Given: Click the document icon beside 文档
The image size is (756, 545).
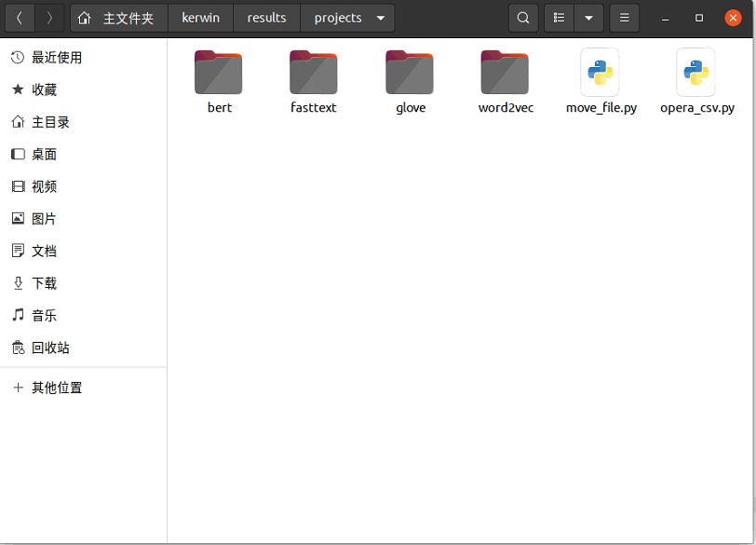Looking at the screenshot, I should point(18,251).
